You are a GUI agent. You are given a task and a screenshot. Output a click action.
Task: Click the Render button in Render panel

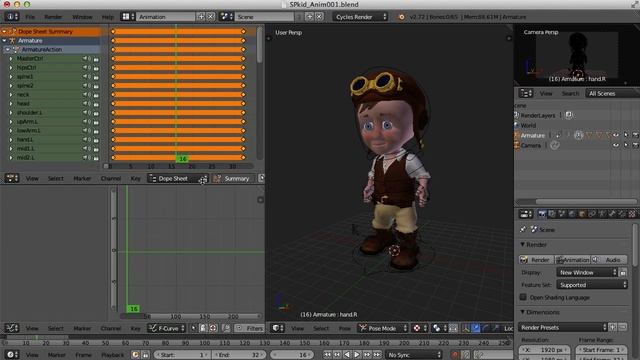[x=536, y=260]
